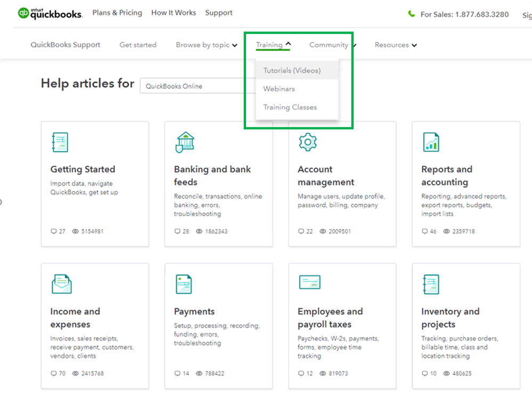
Task: Click the QuickBooks logo
Action: (x=50, y=13)
